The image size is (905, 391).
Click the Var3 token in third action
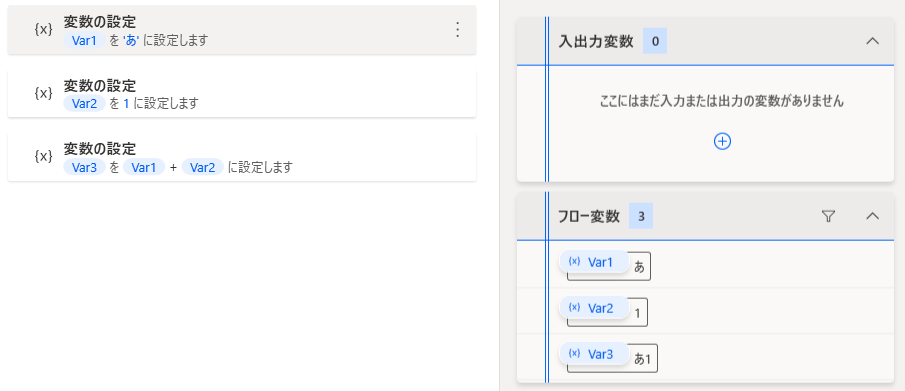(x=84, y=167)
